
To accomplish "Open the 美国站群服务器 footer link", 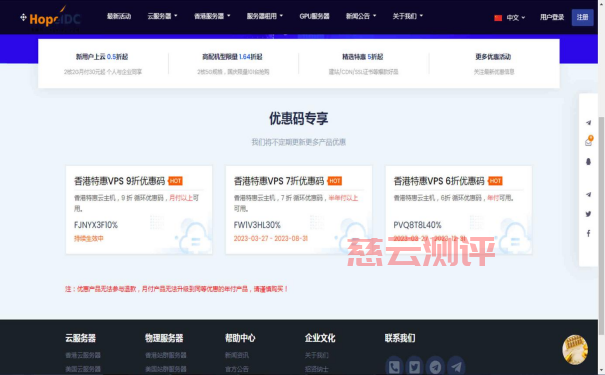I will point(166,369).
